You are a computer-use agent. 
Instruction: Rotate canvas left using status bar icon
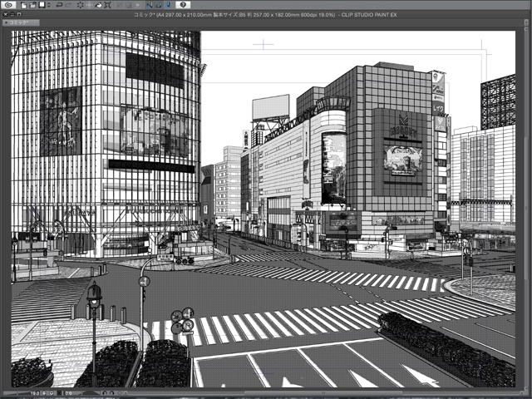[105, 393]
